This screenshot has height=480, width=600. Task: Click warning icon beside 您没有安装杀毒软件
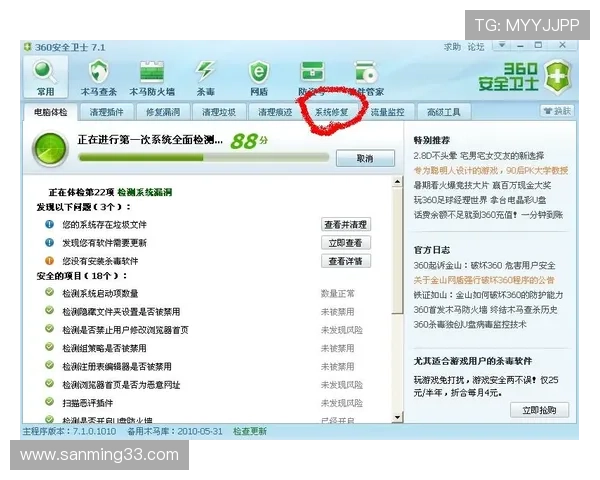coord(49,261)
